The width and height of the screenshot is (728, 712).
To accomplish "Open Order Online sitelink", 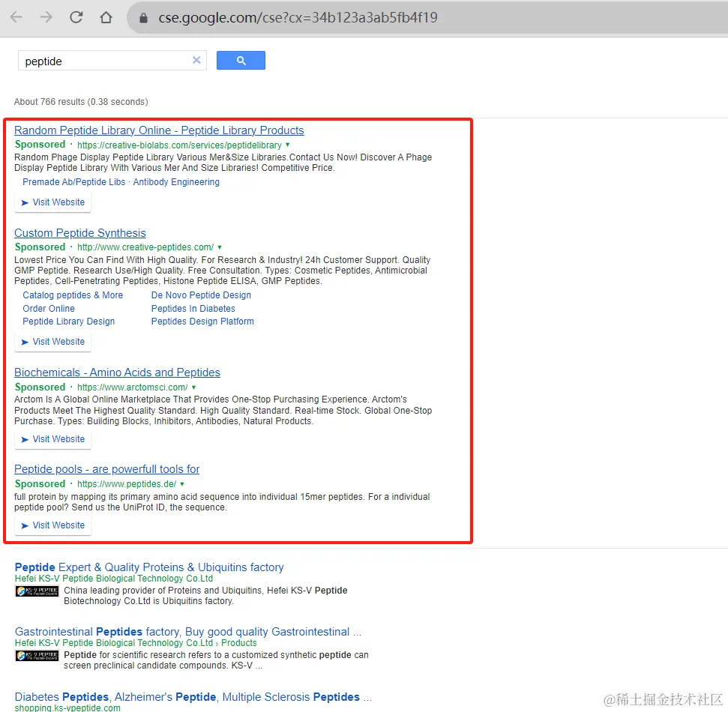I will 49,309.
